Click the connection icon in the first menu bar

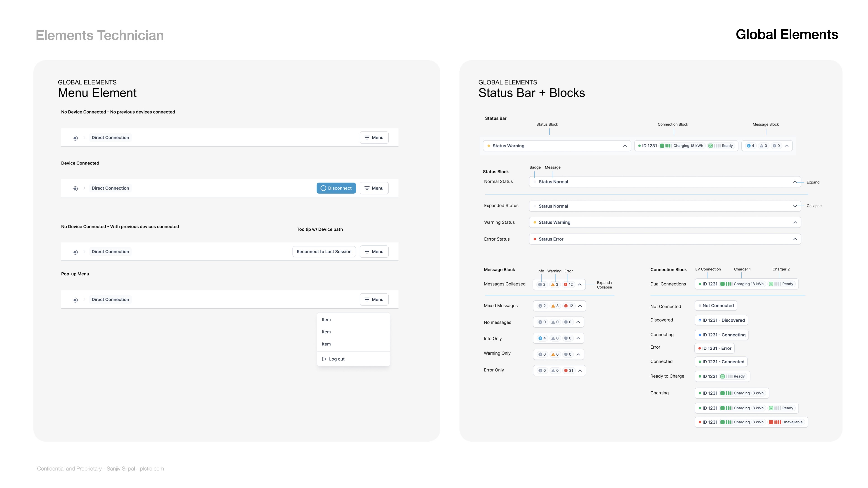coord(75,138)
